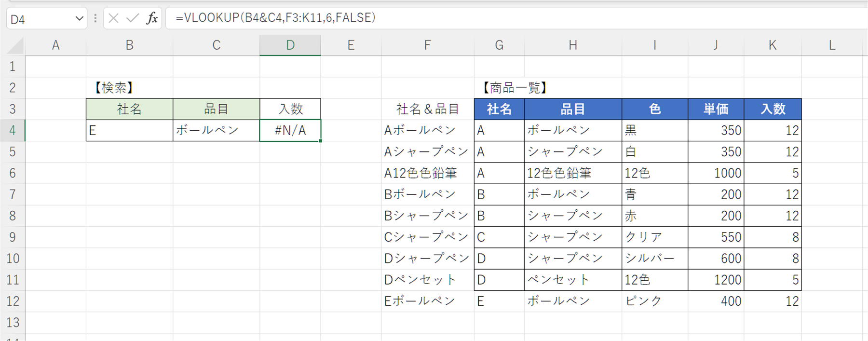This screenshot has width=868, height=341.
Task: Click into the formula bar VLOOKUP text
Action: pos(275,18)
